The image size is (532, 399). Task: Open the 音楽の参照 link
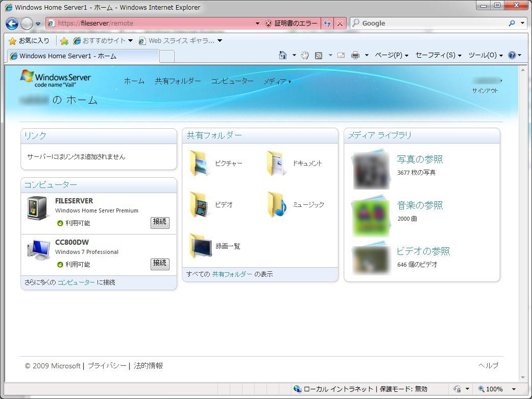[420, 205]
